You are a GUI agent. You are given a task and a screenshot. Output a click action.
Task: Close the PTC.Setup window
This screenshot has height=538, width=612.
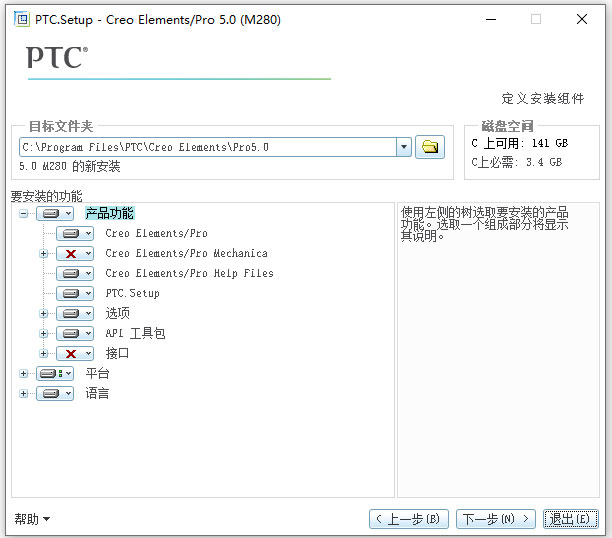pyautogui.click(x=582, y=19)
